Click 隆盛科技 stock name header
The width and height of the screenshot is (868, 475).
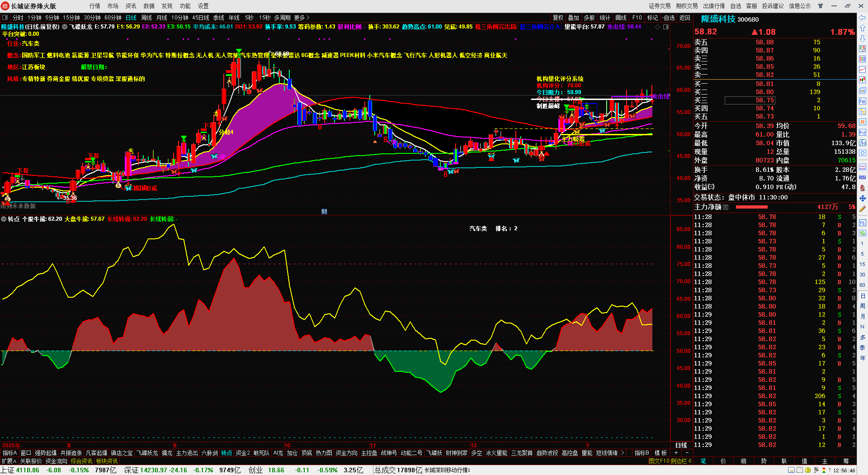pyautogui.click(x=718, y=19)
